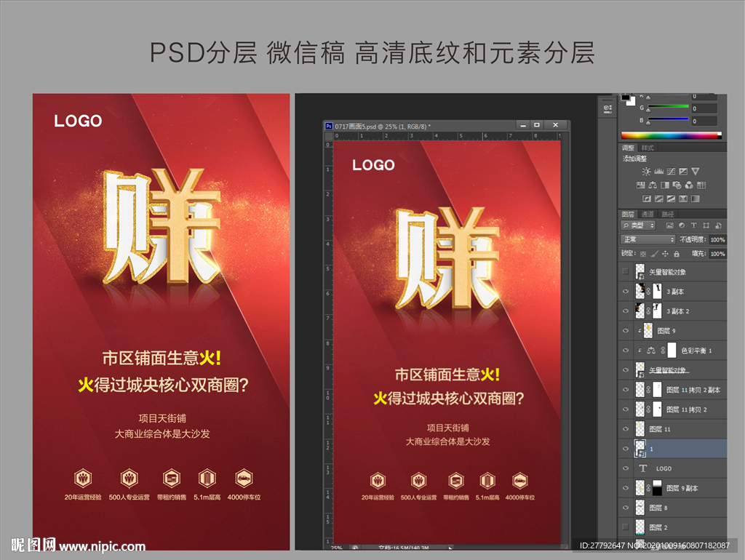The height and width of the screenshot is (560, 745).
Task: Hide the 3 副本 2 layer
Action: [625, 311]
